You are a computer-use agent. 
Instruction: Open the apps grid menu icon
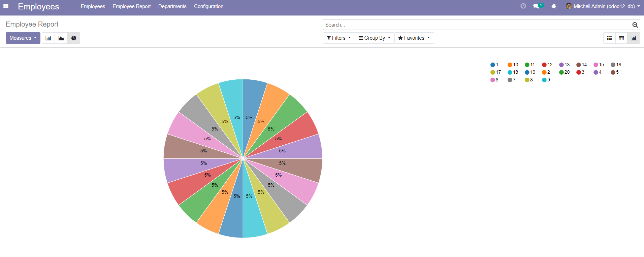6,6
